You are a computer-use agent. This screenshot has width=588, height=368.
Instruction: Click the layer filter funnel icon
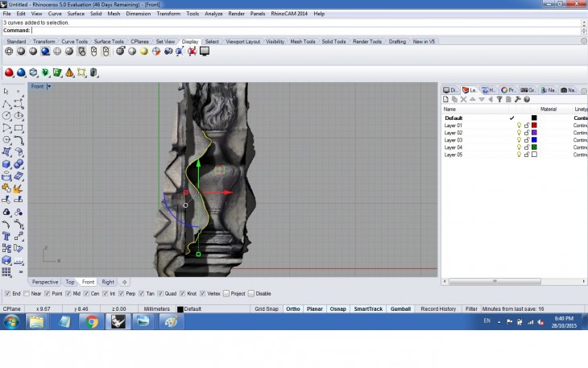499,99
